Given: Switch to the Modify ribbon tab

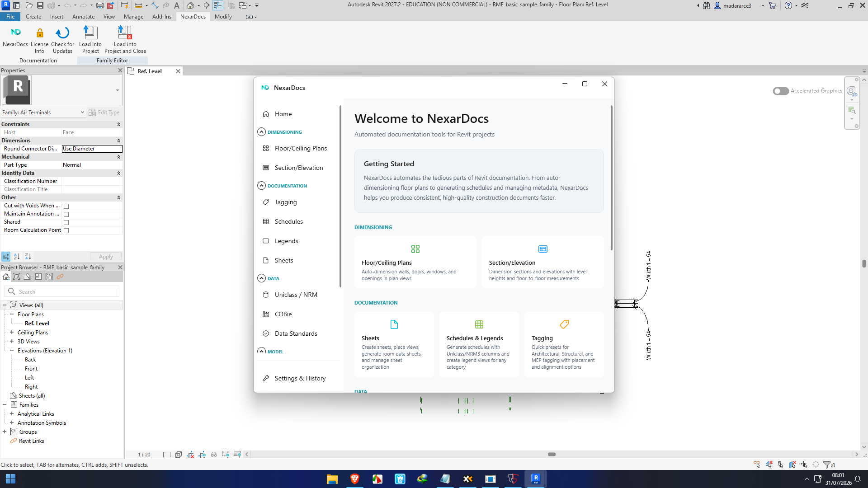Looking at the screenshot, I should pyautogui.click(x=223, y=17).
